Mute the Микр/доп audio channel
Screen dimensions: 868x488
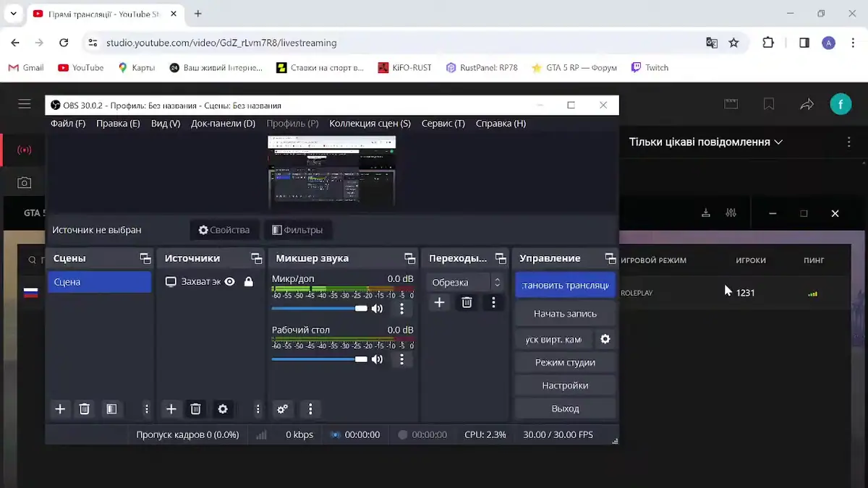377,309
